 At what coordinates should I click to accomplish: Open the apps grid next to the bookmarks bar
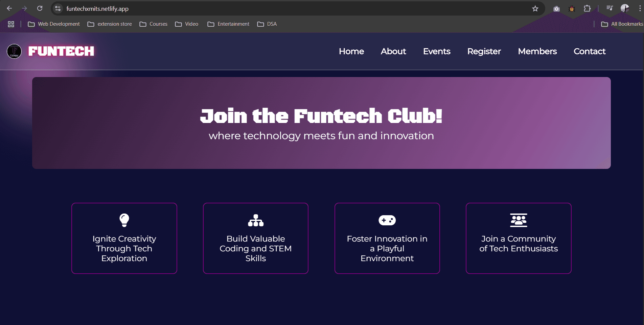point(10,24)
